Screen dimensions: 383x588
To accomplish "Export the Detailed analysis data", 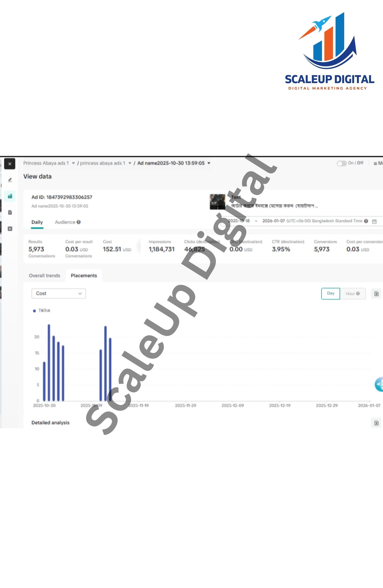I will (376, 423).
